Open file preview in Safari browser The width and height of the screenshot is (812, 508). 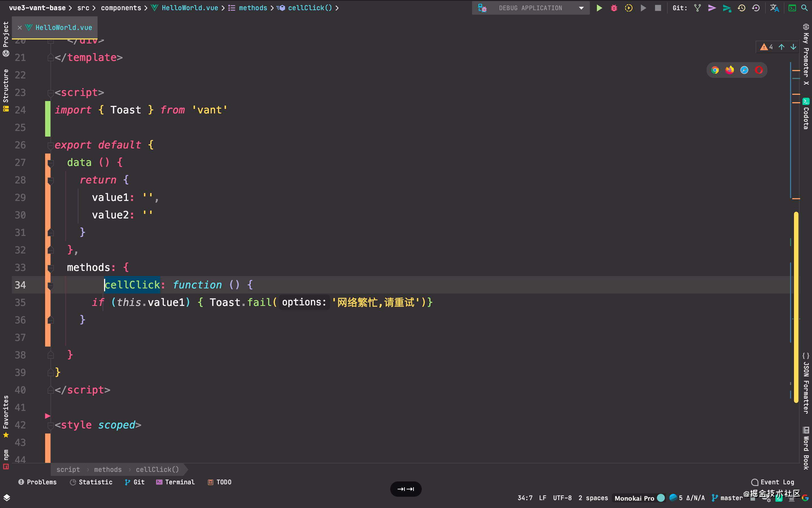pos(744,70)
